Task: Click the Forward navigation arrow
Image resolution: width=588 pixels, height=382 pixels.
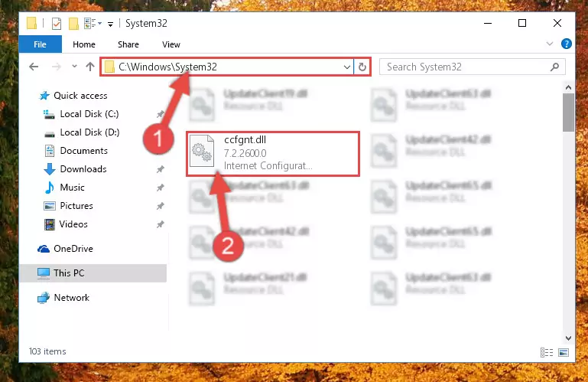Action: tap(57, 67)
